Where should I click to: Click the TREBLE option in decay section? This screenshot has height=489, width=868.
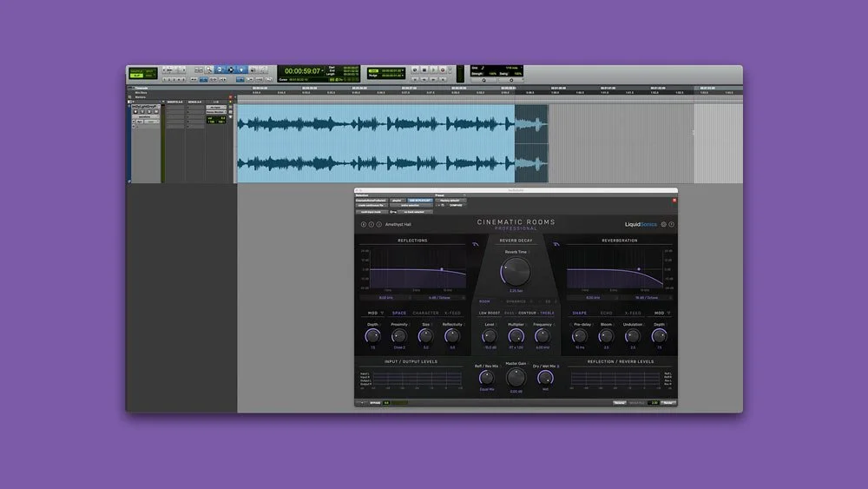(x=547, y=313)
